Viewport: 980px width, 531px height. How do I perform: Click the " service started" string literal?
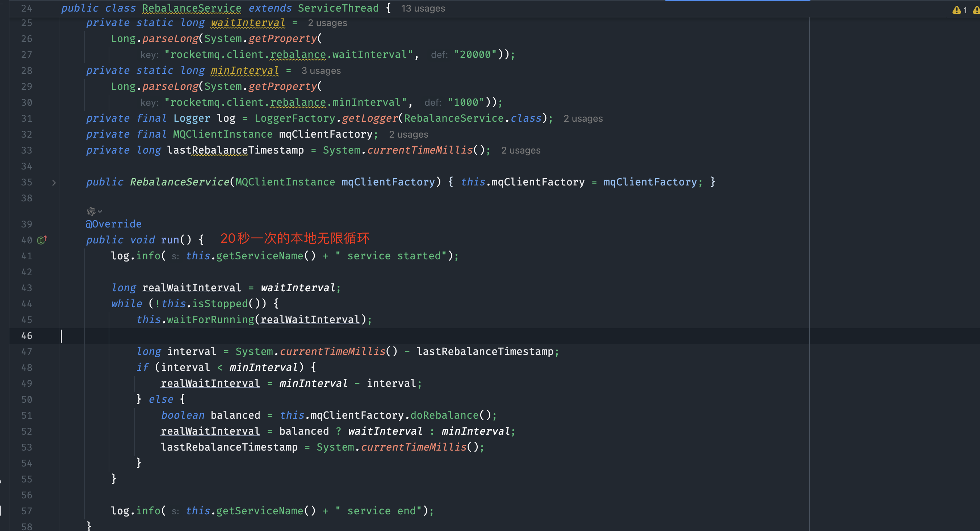tap(391, 256)
